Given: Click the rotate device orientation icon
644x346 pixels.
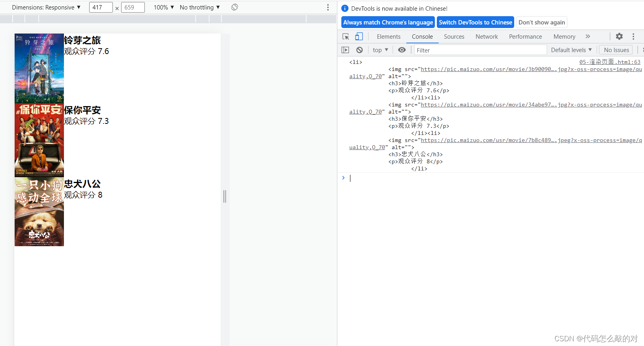Looking at the screenshot, I should (x=234, y=7).
